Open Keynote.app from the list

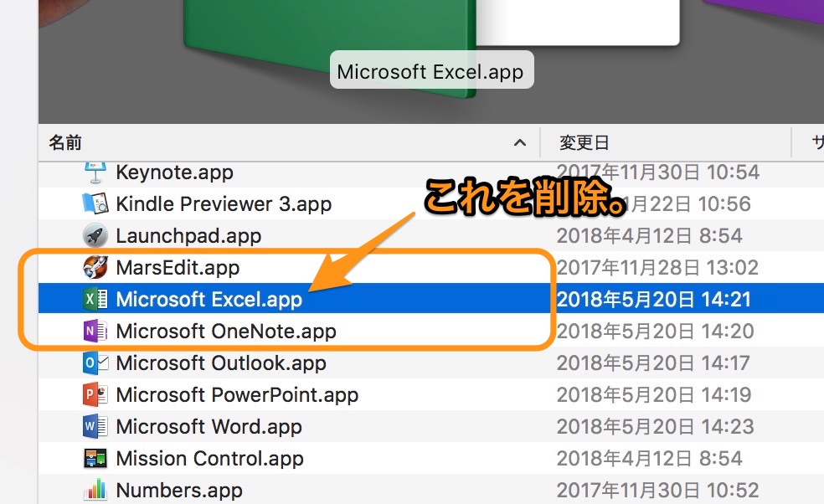tap(174, 172)
